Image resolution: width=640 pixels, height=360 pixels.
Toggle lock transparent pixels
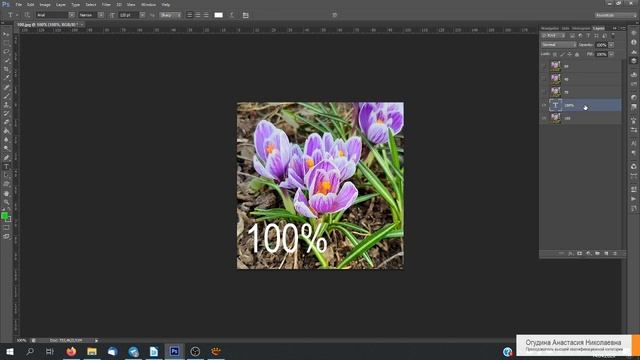coord(555,54)
